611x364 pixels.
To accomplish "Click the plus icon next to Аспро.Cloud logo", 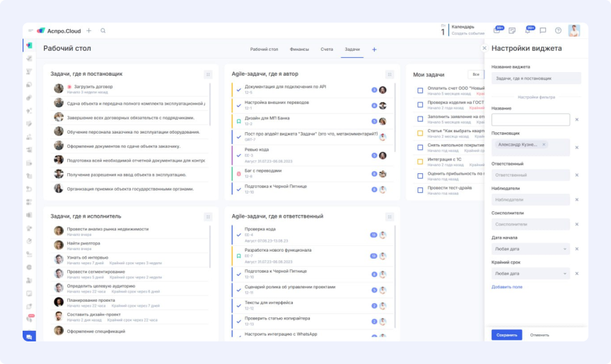I will click(x=88, y=31).
